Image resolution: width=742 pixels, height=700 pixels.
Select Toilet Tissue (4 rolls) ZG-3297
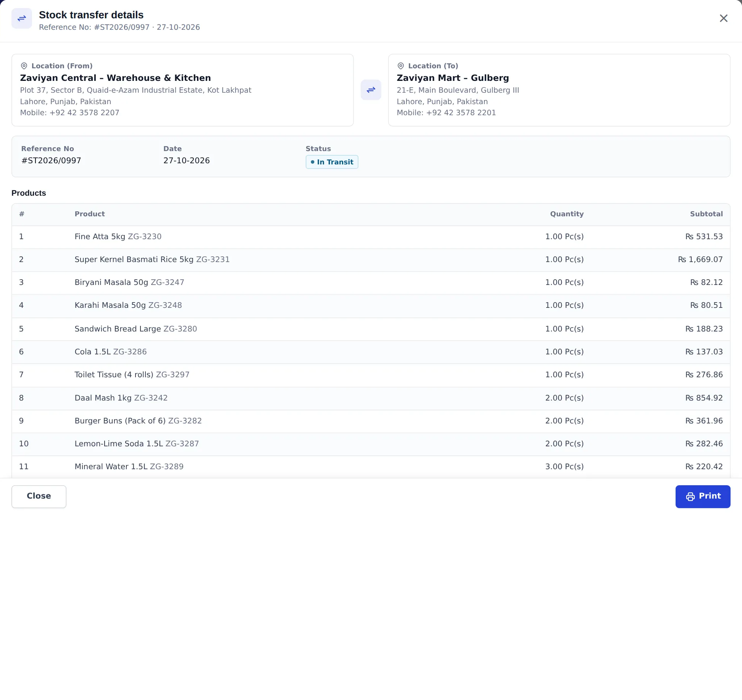[132, 375]
